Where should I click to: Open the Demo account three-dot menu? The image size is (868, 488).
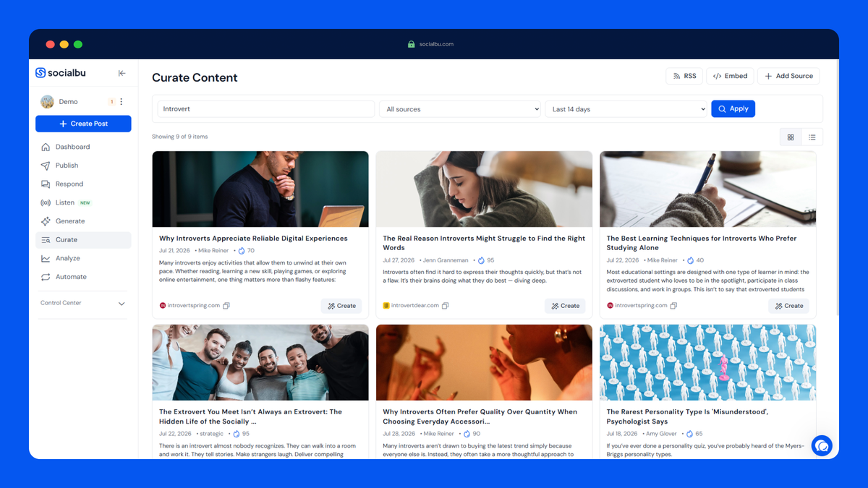122,102
